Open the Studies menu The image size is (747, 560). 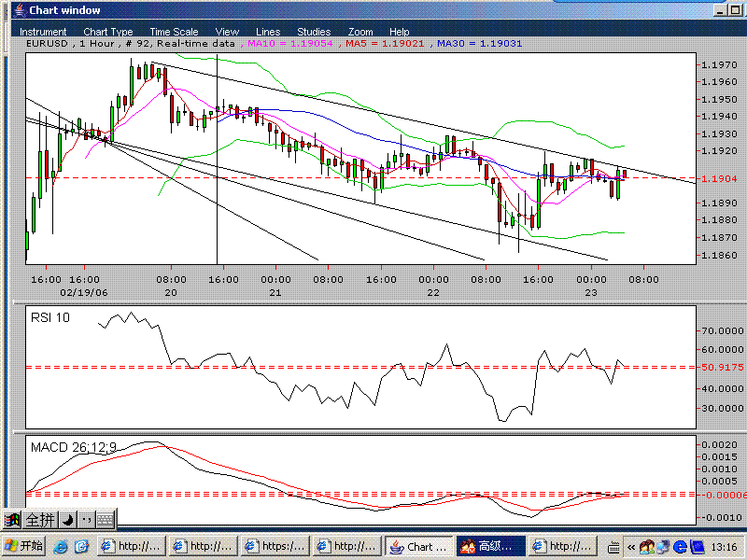[x=314, y=32]
